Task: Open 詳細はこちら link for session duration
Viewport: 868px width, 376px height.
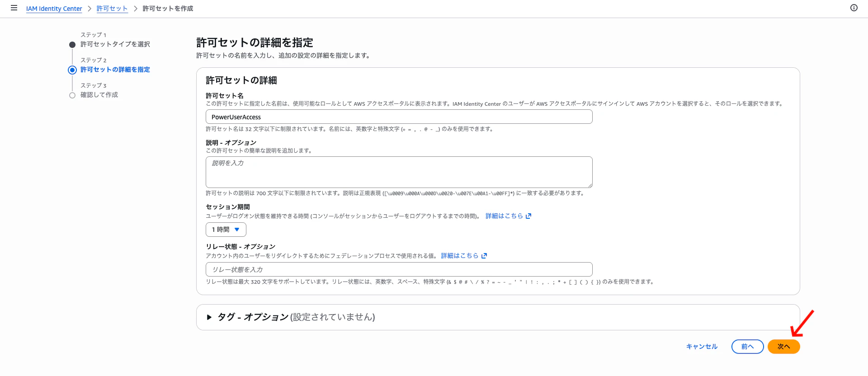Action: click(504, 216)
